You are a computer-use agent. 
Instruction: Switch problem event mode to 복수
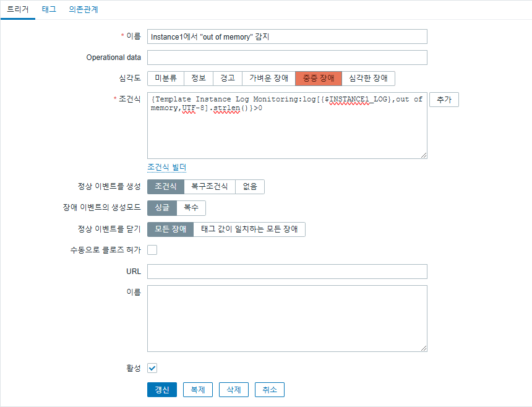click(x=191, y=208)
